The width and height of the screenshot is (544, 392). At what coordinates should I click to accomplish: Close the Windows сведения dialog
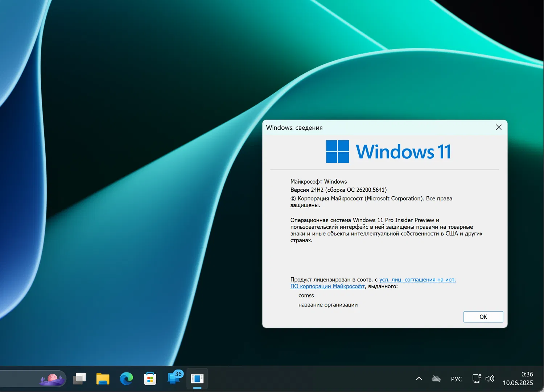click(x=498, y=127)
